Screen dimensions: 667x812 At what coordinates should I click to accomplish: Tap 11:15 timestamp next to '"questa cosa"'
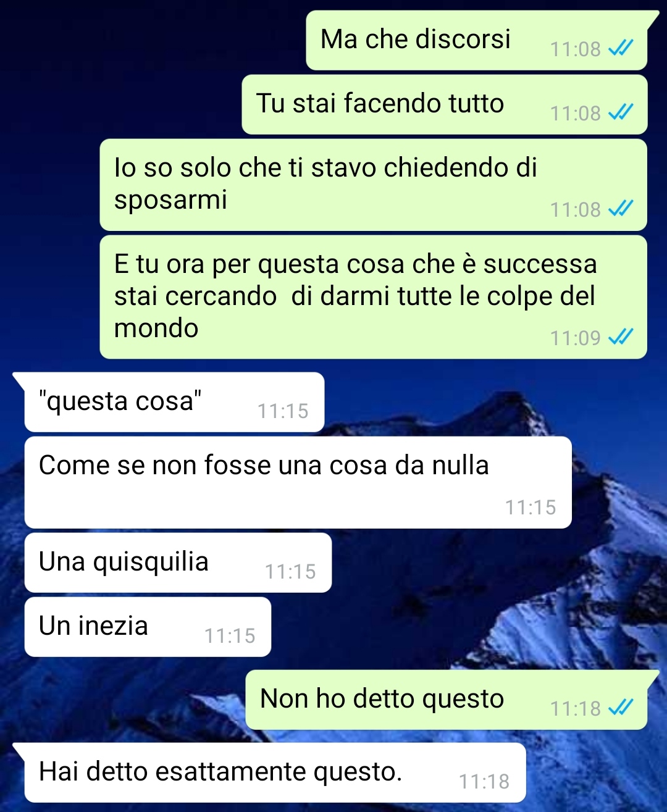pyautogui.click(x=283, y=411)
